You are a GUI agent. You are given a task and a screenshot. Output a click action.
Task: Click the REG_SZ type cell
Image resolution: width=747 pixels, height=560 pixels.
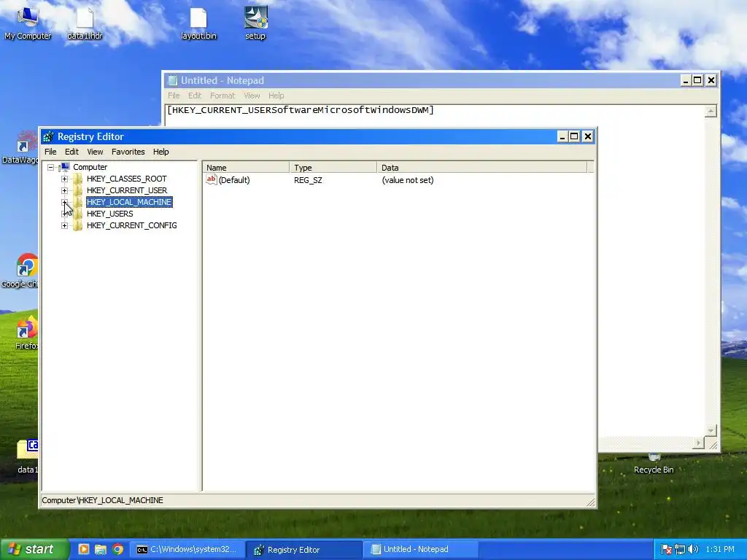point(309,180)
